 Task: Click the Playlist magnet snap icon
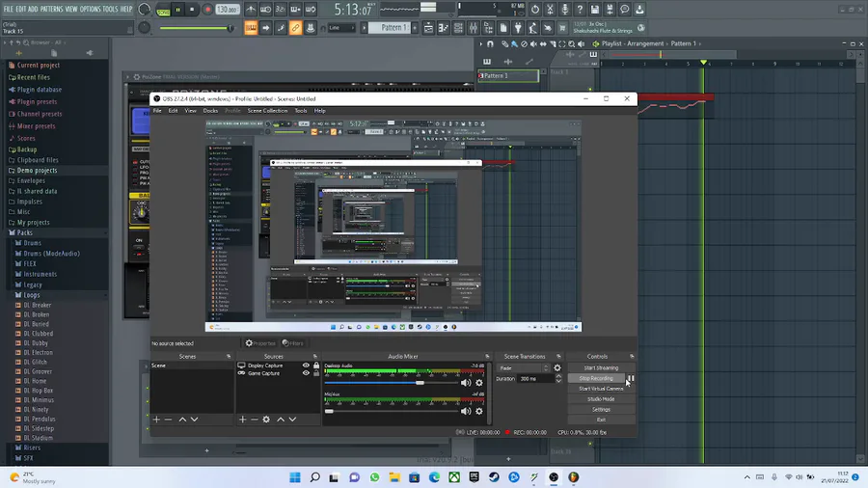coord(490,43)
